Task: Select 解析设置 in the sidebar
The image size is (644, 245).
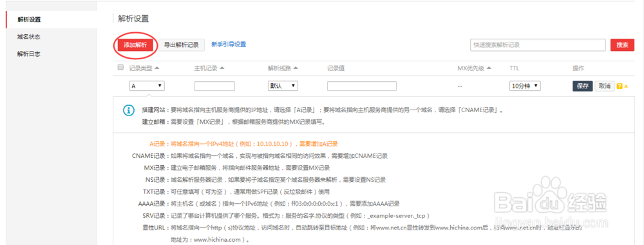Action: point(29,19)
